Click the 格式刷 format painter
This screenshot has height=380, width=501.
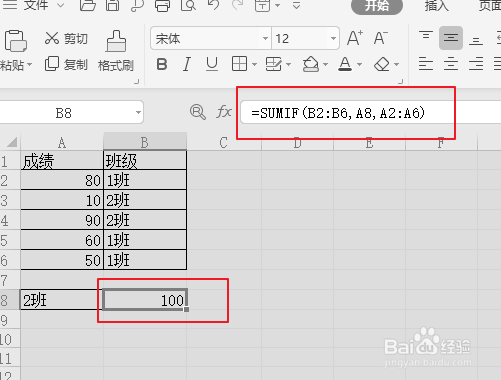[x=116, y=51]
